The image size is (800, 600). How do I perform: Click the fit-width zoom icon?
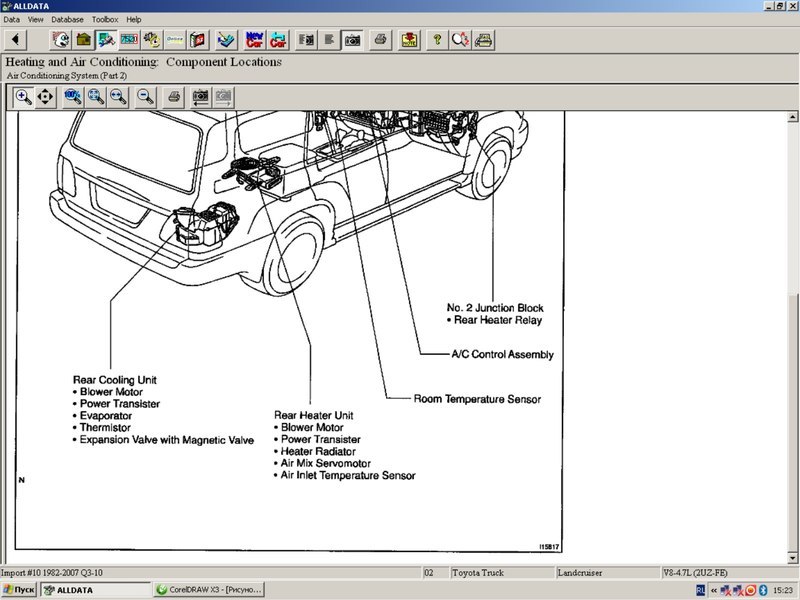pyautogui.click(x=118, y=96)
